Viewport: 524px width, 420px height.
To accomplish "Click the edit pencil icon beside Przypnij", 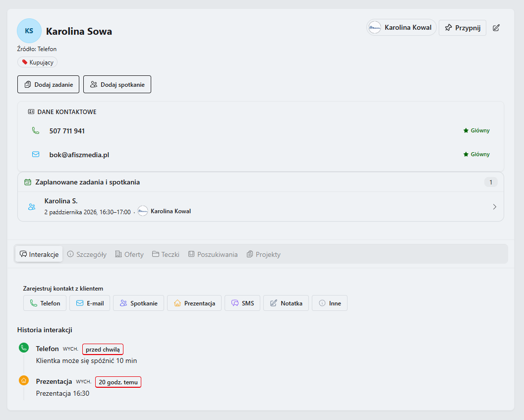I will pos(496,28).
